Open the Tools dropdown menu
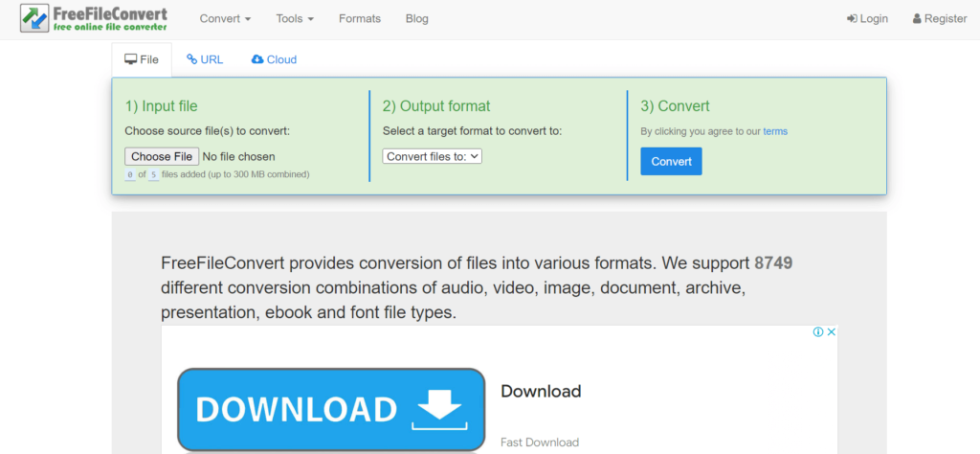Screen dimensions: 980x454 (x=295, y=19)
